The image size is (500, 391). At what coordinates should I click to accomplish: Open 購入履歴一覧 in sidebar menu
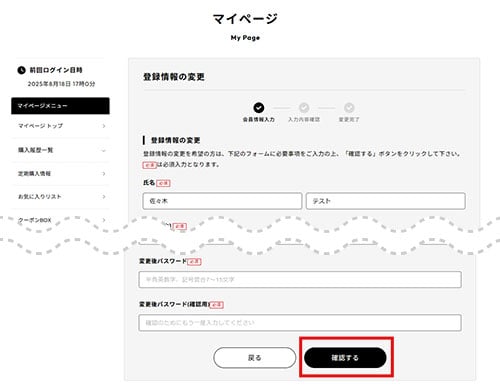click(60, 150)
